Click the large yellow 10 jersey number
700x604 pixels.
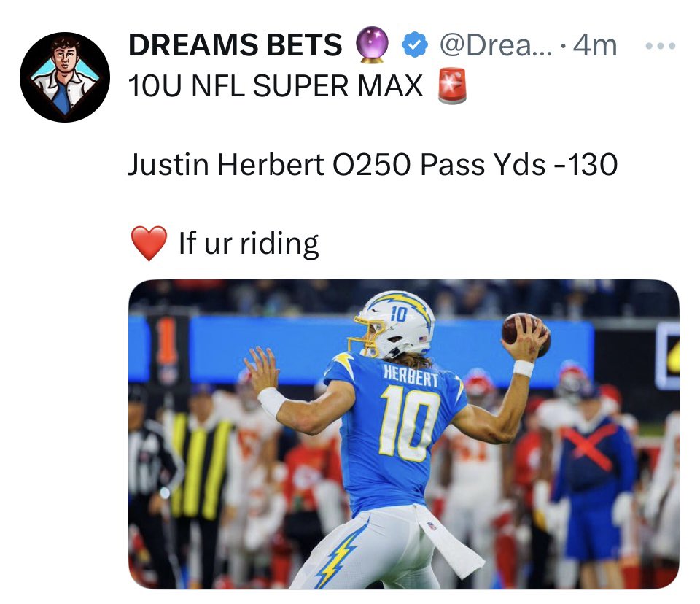[x=408, y=422]
